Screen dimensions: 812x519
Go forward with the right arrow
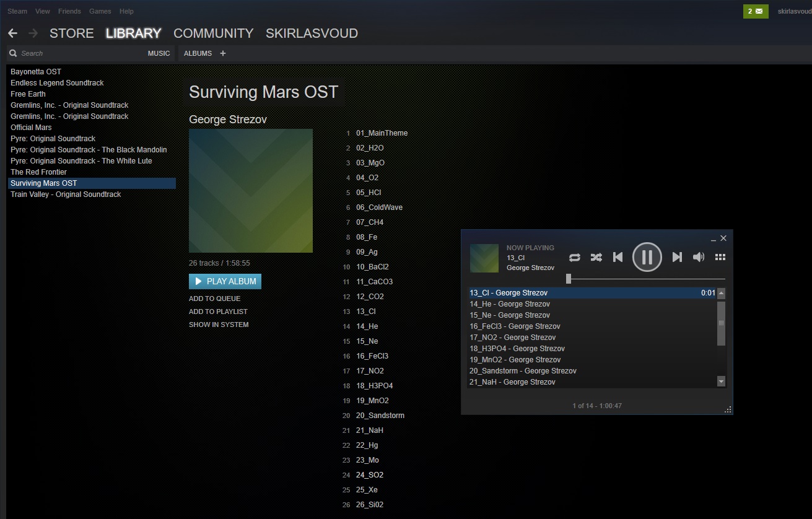pos(33,33)
